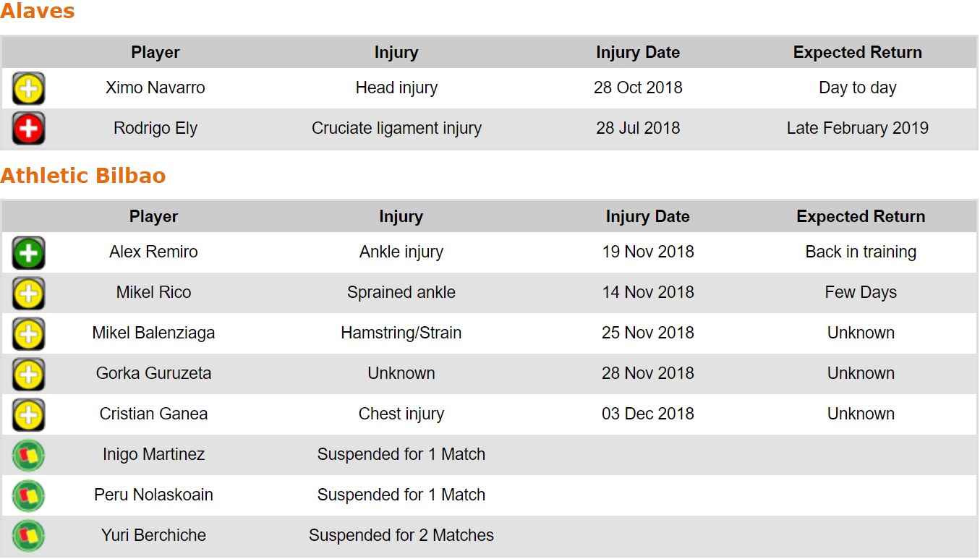Open the Athletic Bilbao team heading
The height and width of the screenshot is (559, 980).
(x=83, y=176)
